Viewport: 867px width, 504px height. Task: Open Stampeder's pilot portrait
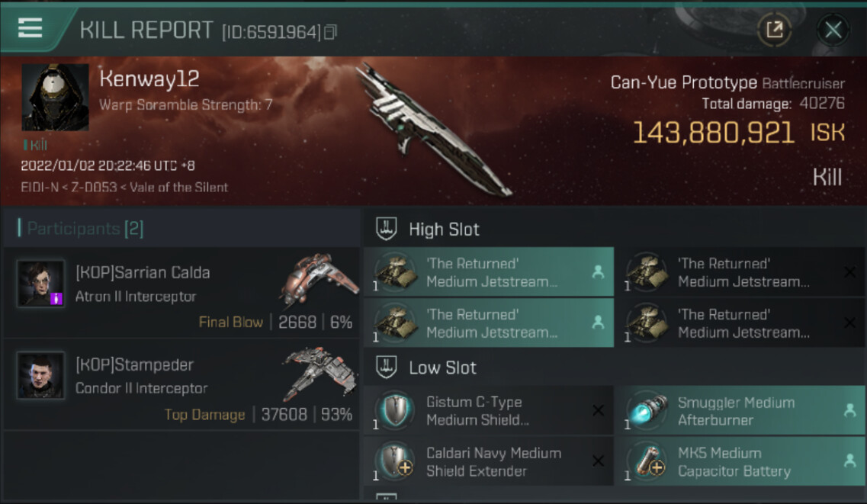click(x=41, y=376)
